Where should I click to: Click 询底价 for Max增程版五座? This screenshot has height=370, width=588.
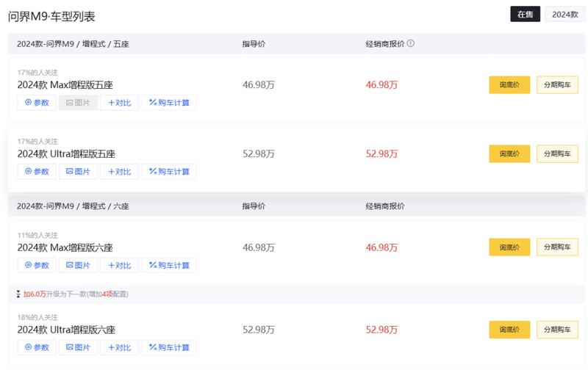509,85
